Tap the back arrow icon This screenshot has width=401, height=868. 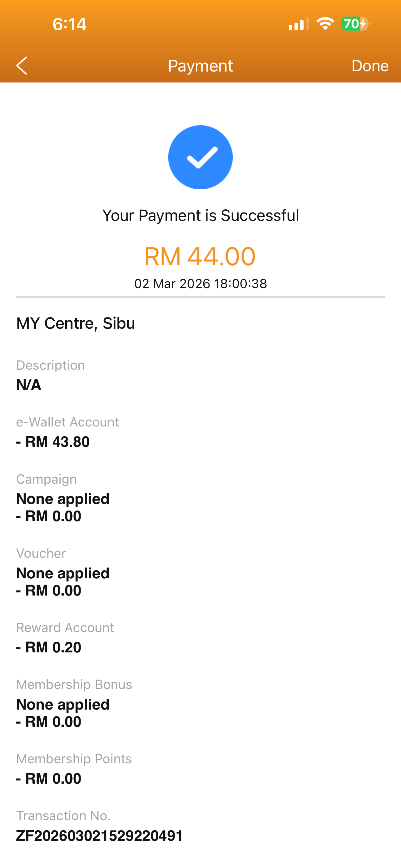(x=22, y=65)
